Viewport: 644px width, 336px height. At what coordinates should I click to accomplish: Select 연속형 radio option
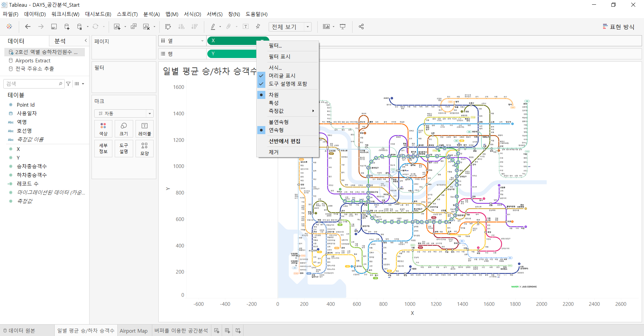click(x=287, y=130)
